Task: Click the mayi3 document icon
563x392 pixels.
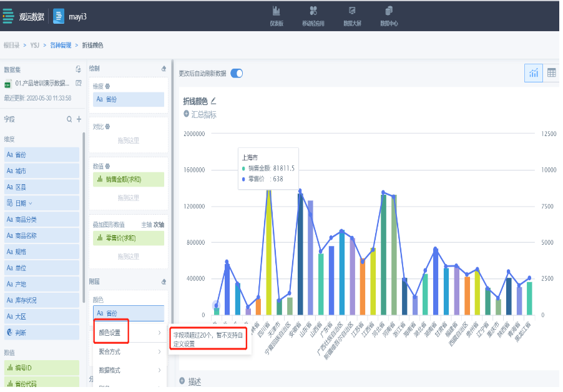Action: coord(59,16)
